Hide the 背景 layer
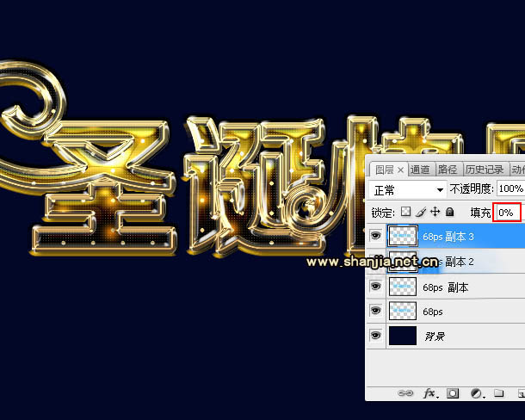The image size is (525, 420). pos(375,336)
